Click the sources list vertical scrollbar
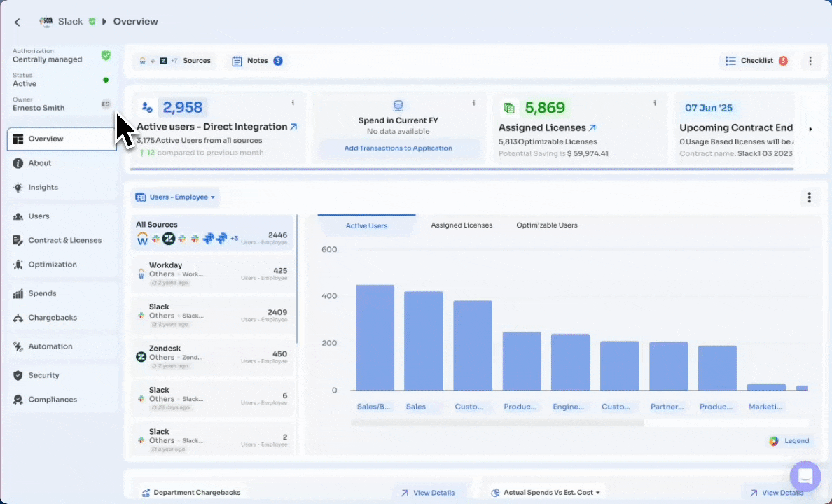The image size is (832, 504). point(297,279)
